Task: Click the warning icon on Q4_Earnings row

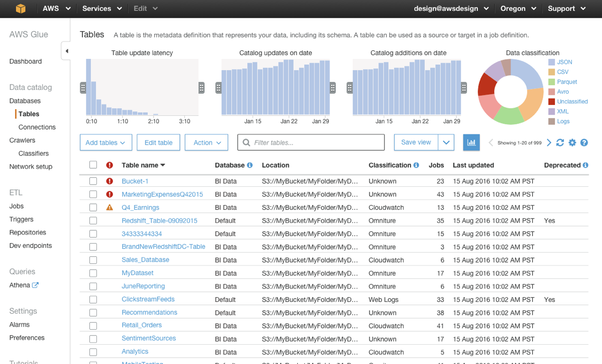Action: pos(109,207)
